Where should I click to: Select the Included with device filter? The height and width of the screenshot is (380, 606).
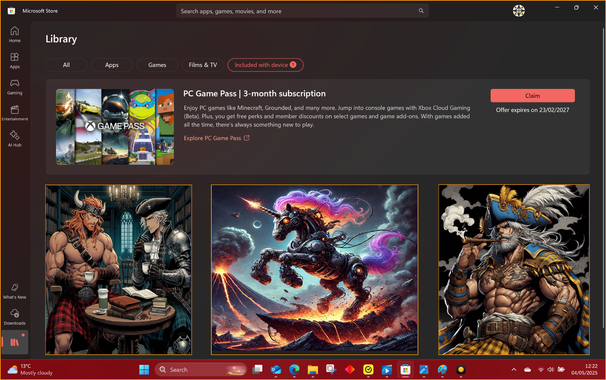pyautogui.click(x=266, y=65)
